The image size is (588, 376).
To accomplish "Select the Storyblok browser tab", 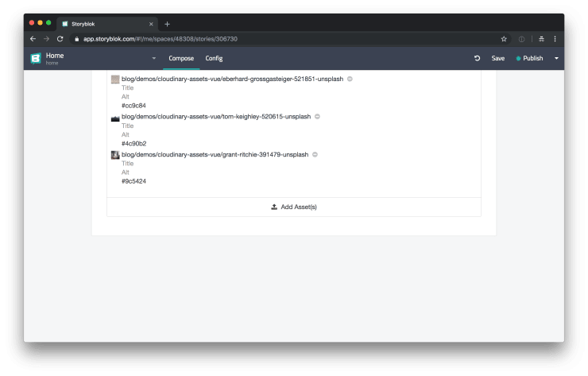I will click(x=107, y=24).
